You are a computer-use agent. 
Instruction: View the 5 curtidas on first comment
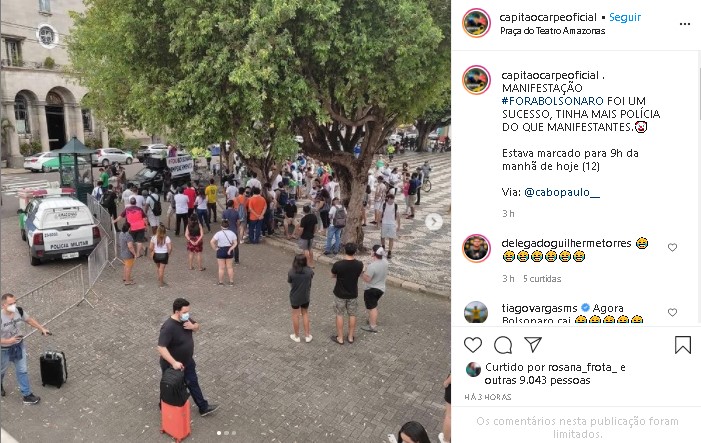coord(542,278)
